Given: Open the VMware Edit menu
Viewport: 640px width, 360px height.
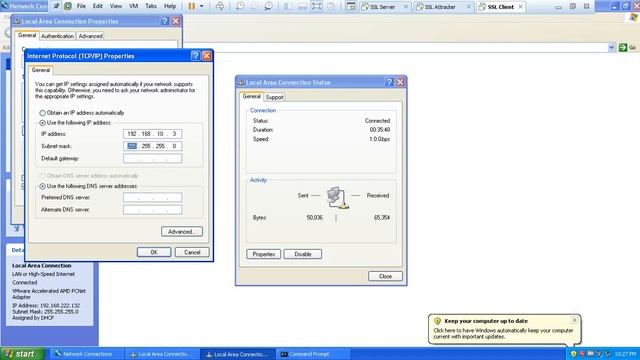Looking at the screenshot, I should (x=98, y=6).
